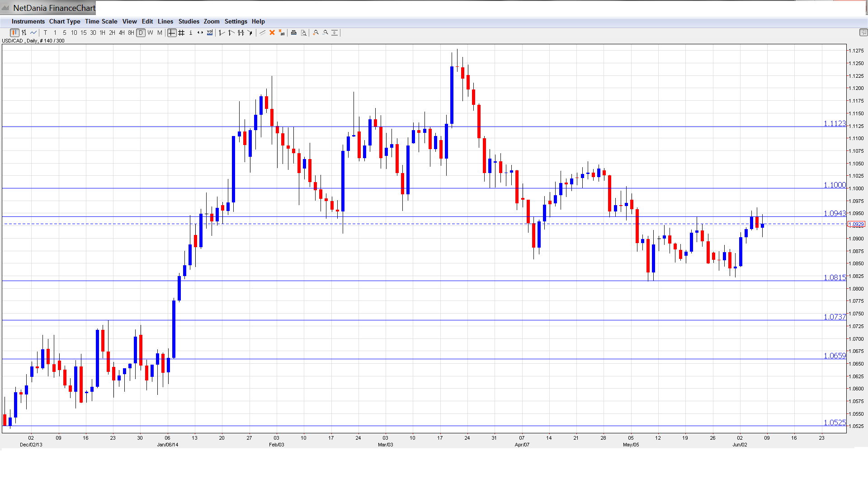Viewport: 868px width, 488px height.
Task: Switch to OHLC bar chart icon
Action: point(24,33)
